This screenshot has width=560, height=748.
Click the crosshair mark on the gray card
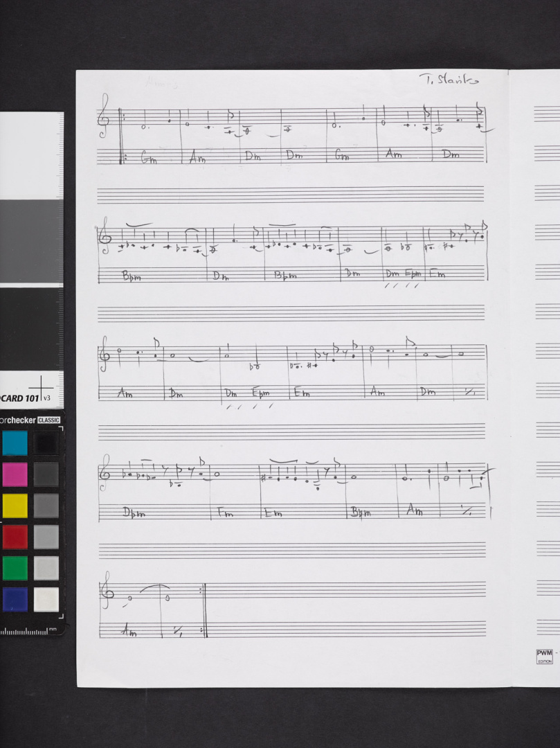[x=41, y=389]
